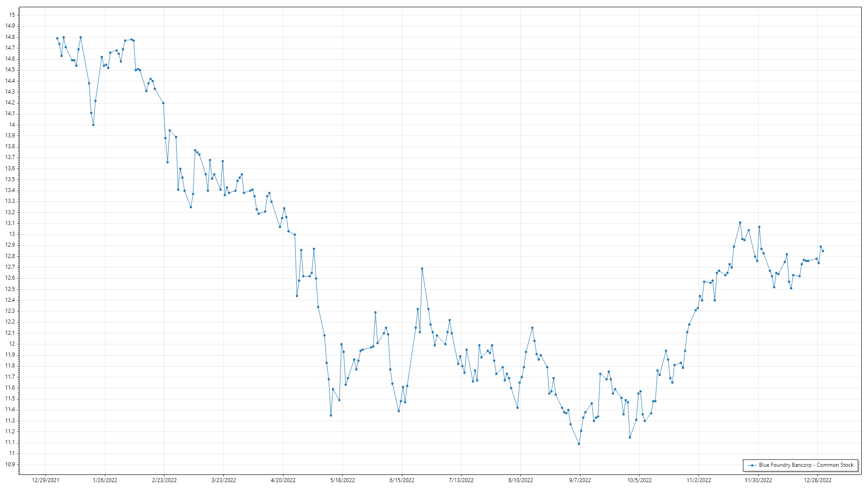
Task: Click the November peak data point at 13.1
Action: (x=740, y=222)
